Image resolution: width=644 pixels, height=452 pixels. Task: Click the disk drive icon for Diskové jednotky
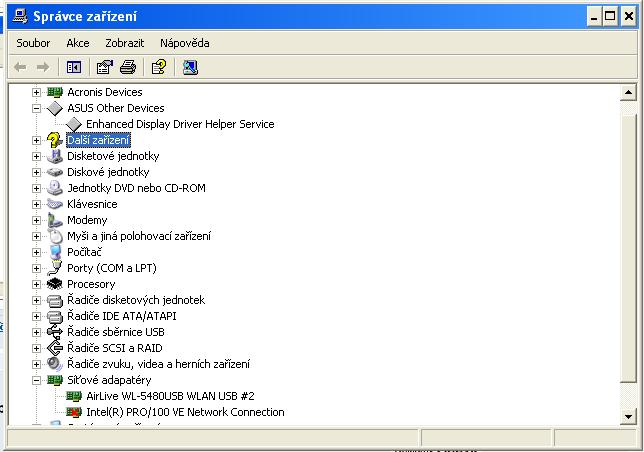pyautogui.click(x=54, y=172)
